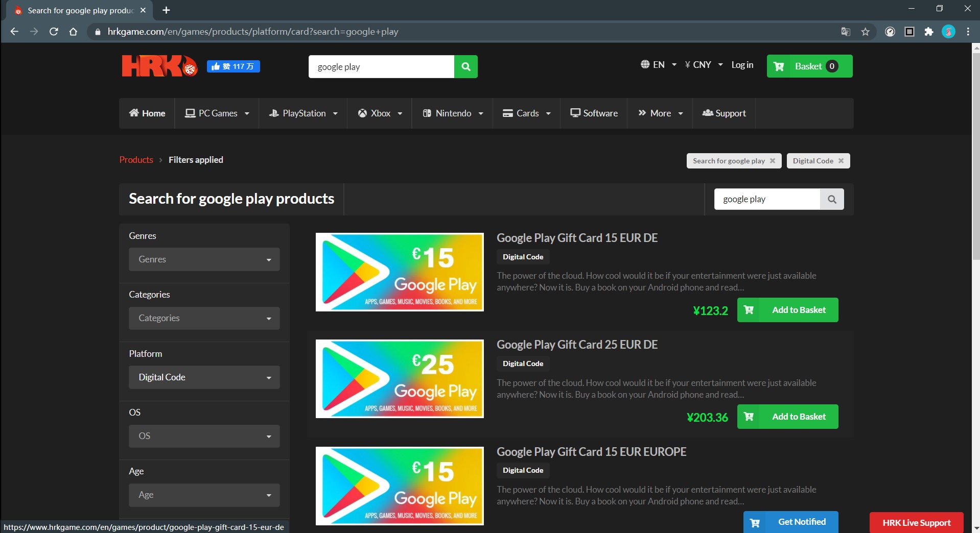Click the forward navigation arrow
Screen dimensions: 980x533
tap(34, 32)
